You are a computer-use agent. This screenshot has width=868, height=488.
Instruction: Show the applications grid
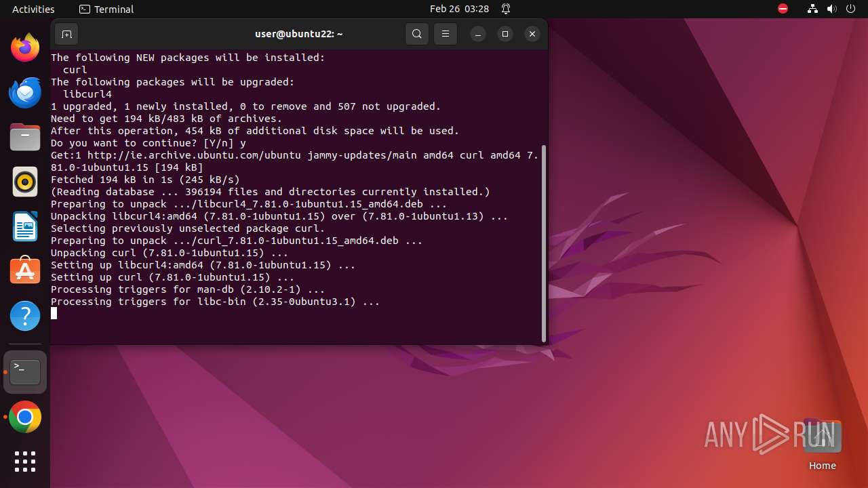(x=25, y=462)
